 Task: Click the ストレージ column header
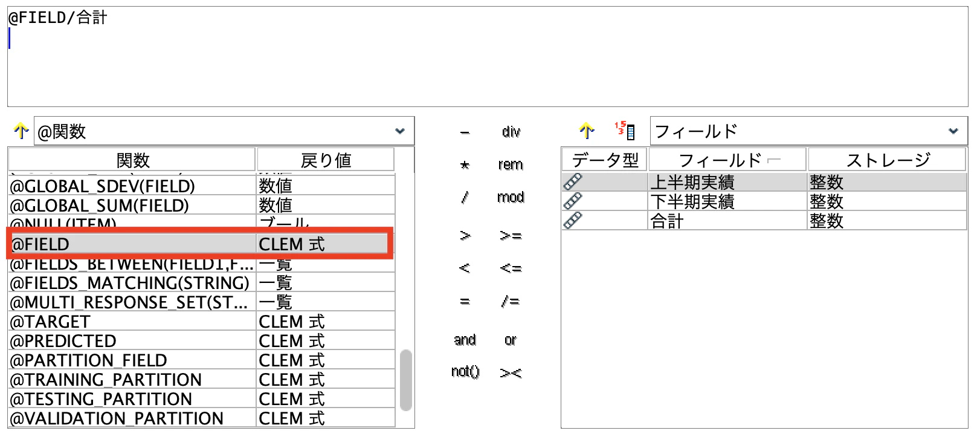pyautogui.click(x=887, y=160)
